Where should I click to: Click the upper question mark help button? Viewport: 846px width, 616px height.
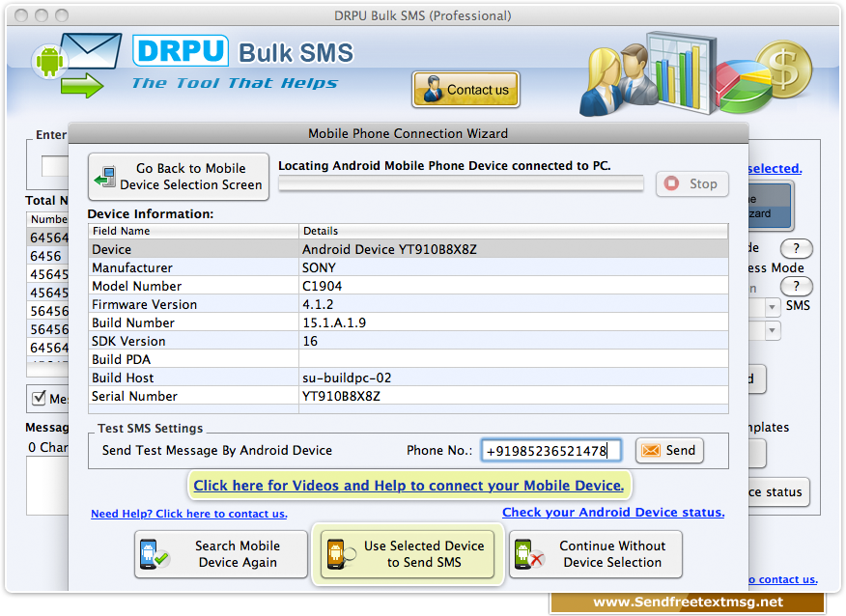tap(796, 249)
